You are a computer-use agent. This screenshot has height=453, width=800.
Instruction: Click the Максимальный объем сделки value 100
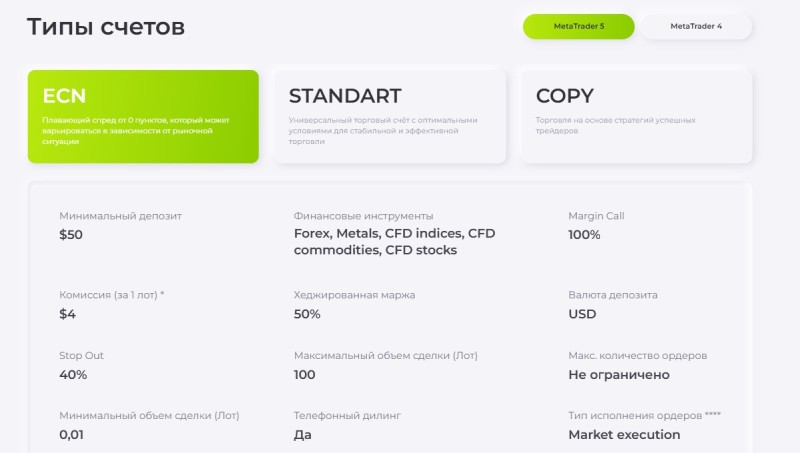click(305, 374)
